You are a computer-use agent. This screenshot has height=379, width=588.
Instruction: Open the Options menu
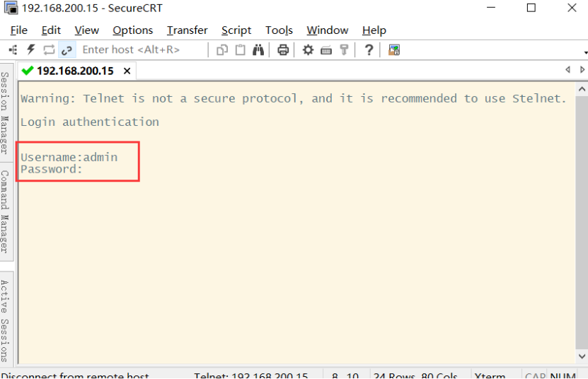pos(133,30)
